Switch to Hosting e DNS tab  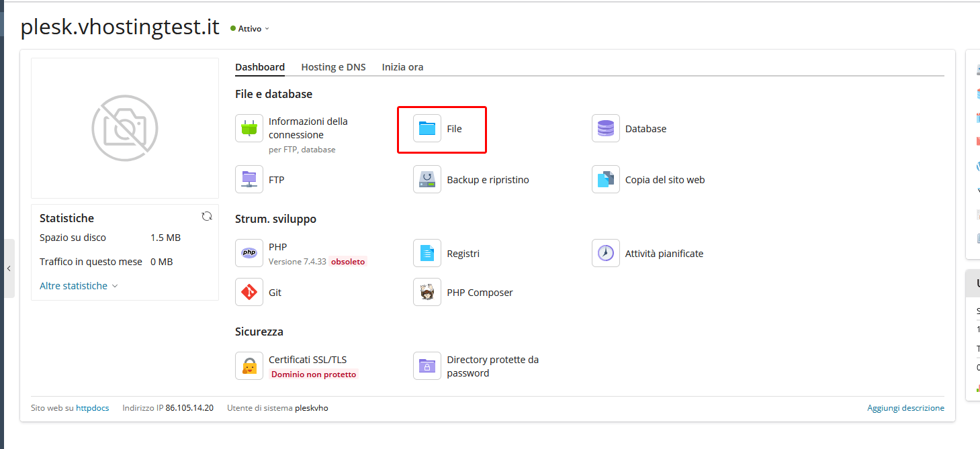point(333,67)
